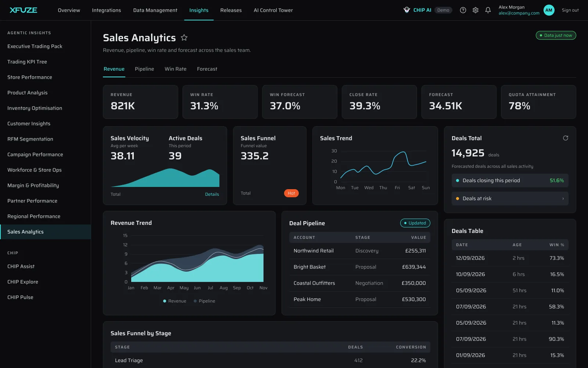
Task: Click the Hot badge in Sales Funnel
Action: pos(291,193)
